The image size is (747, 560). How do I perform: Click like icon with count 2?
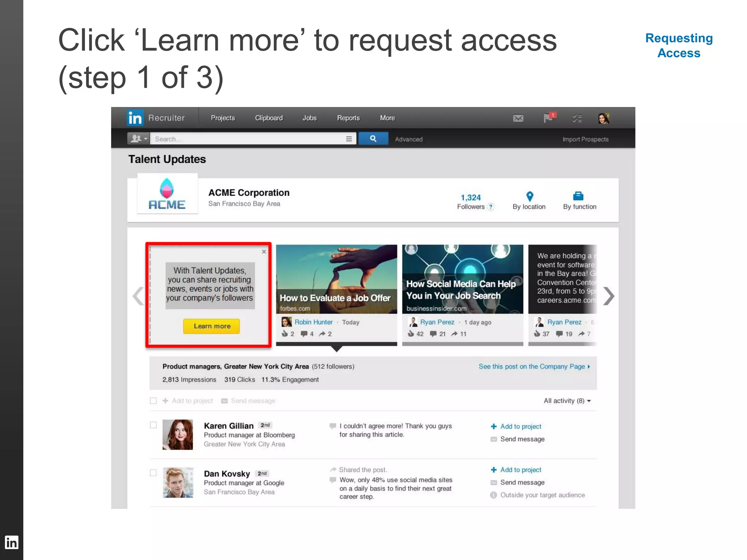pos(285,334)
